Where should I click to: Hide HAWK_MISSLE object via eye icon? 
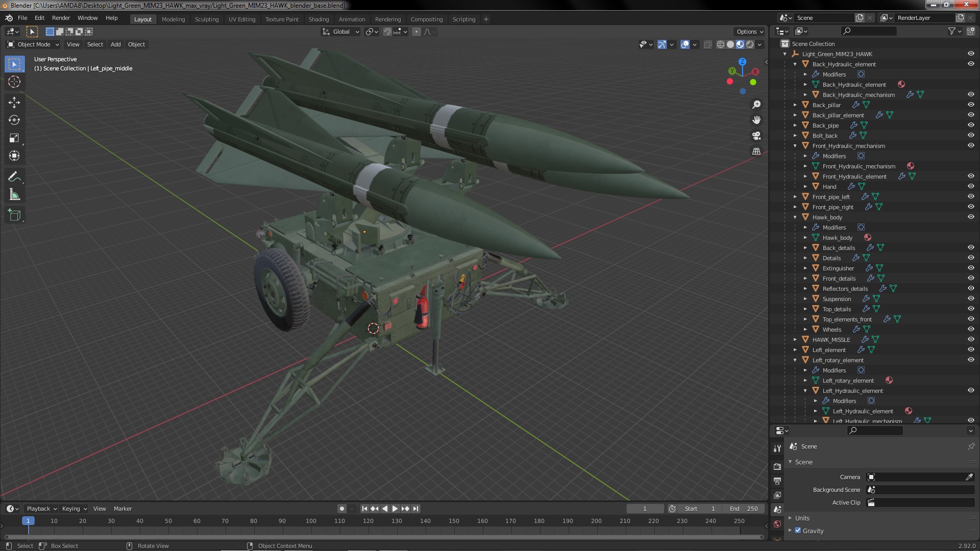tap(970, 339)
